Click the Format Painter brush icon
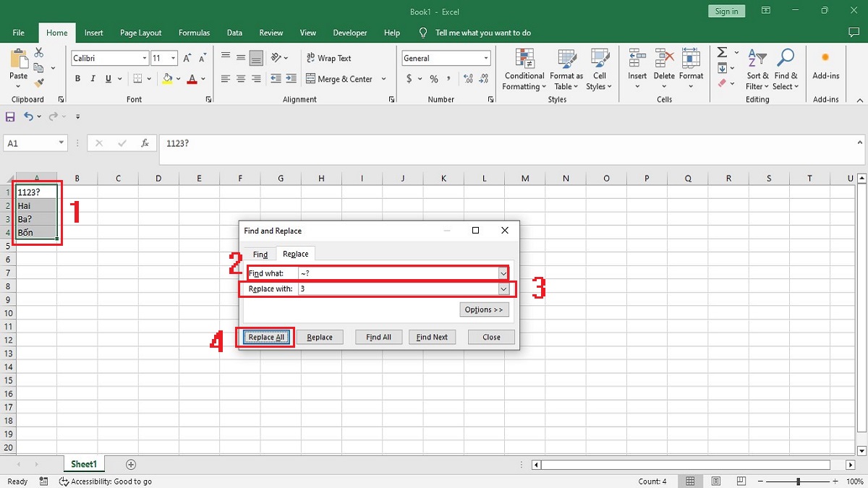Screen dimensions: 868x488 click(x=39, y=82)
